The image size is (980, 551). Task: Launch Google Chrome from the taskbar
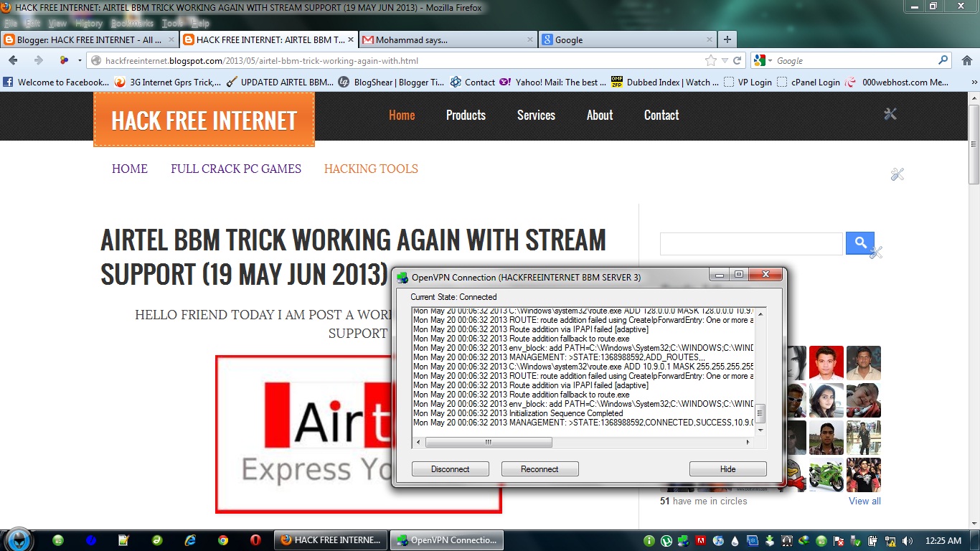click(223, 540)
